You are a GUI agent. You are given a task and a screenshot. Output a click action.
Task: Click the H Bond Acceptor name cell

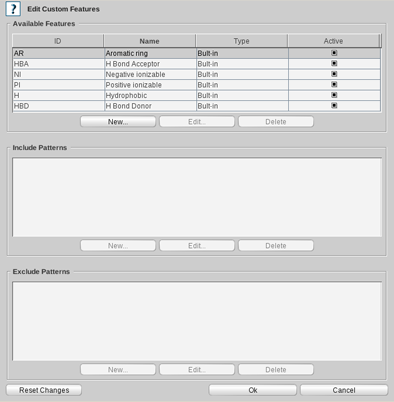tap(150, 64)
